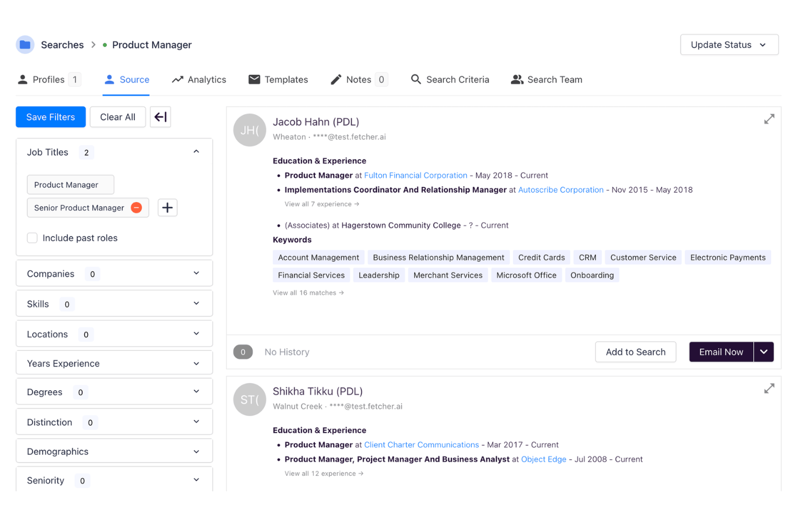Expand Shikha Tikku profile card arrow icon
The width and height of the screenshot is (798, 532).
click(769, 389)
